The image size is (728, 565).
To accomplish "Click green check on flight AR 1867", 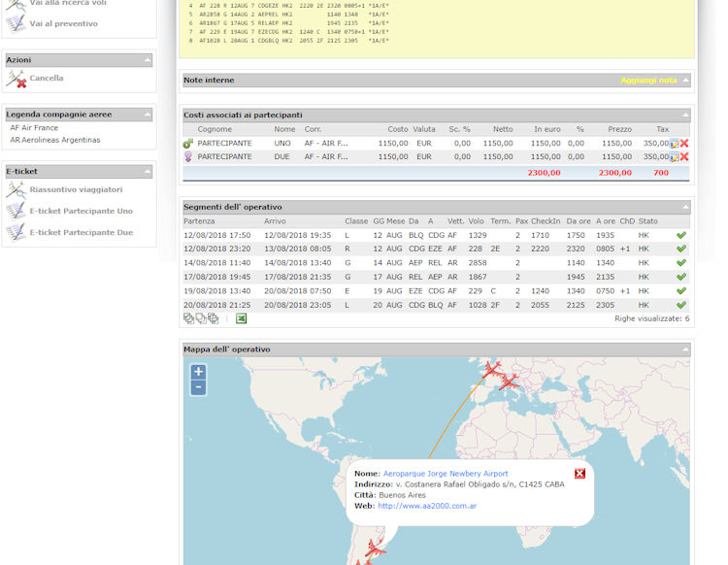I will (681, 277).
